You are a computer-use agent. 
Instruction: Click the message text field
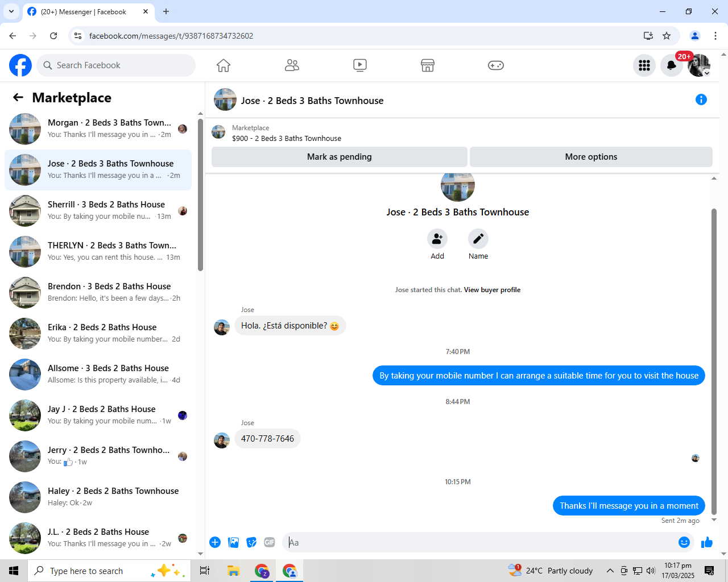(x=481, y=542)
